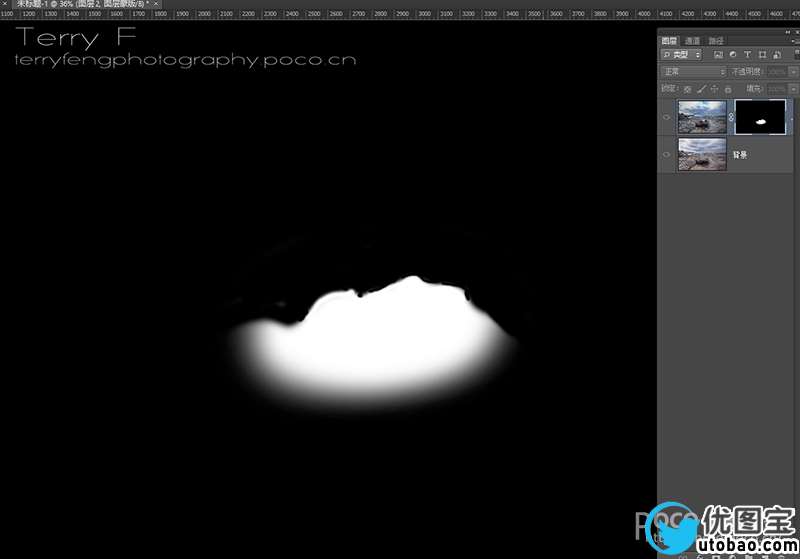
Task: Hide the 背景 layer with its eye
Action: tap(666, 155)
